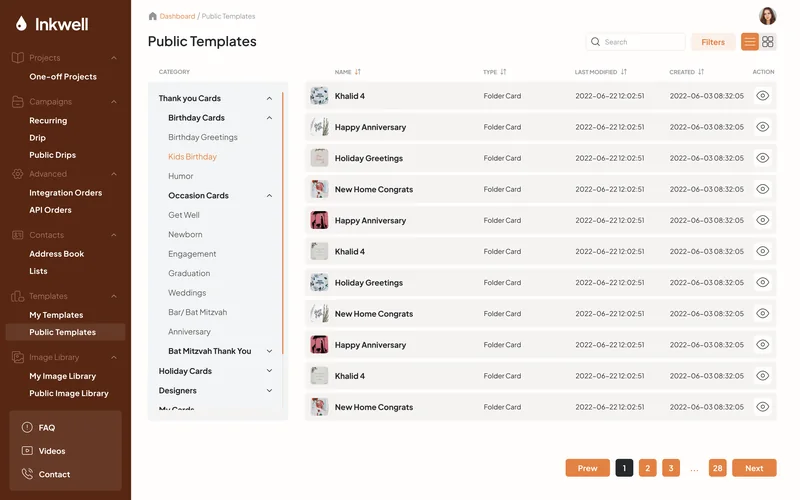Collapse the Campaigns sidebar section
800x500 pixels.
click(x=114, y=102)
